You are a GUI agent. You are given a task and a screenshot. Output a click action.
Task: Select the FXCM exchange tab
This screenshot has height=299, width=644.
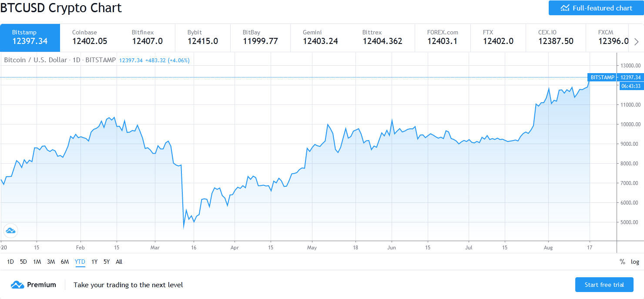(607, 37)
